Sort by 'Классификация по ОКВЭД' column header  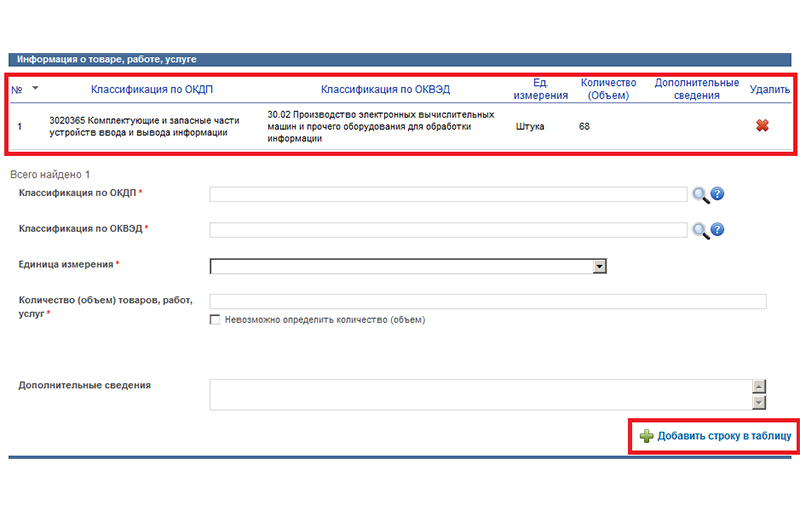[385, 89]
